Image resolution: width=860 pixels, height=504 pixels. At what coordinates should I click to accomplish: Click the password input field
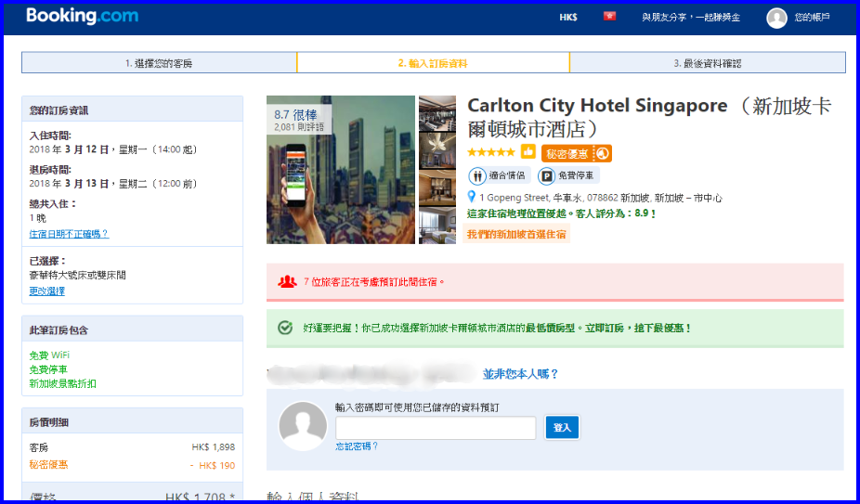pos(436,428)
